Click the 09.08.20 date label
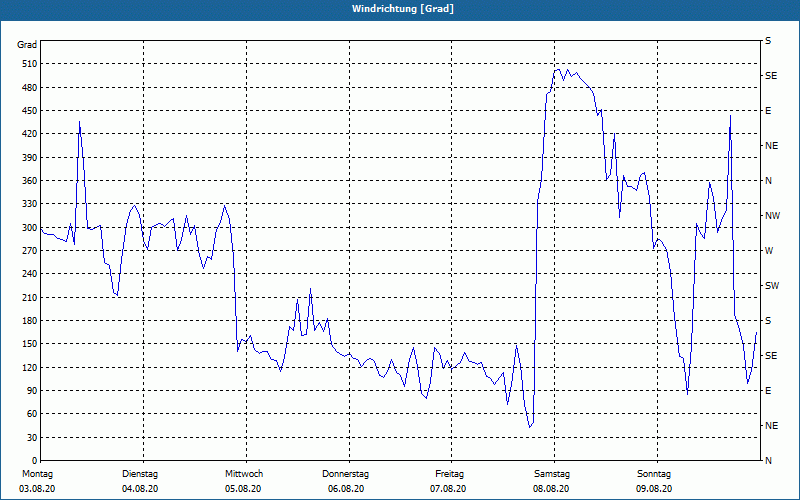 point(654,489)
